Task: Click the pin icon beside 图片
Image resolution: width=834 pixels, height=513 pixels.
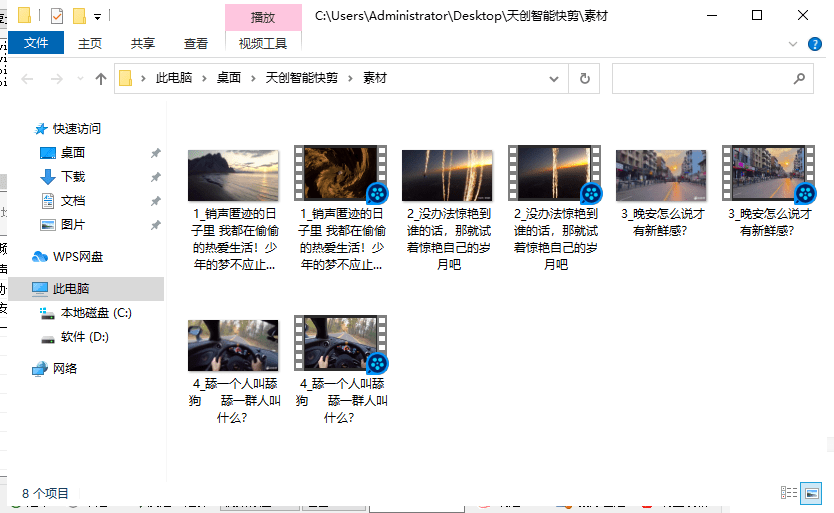Action: point(155,225)
